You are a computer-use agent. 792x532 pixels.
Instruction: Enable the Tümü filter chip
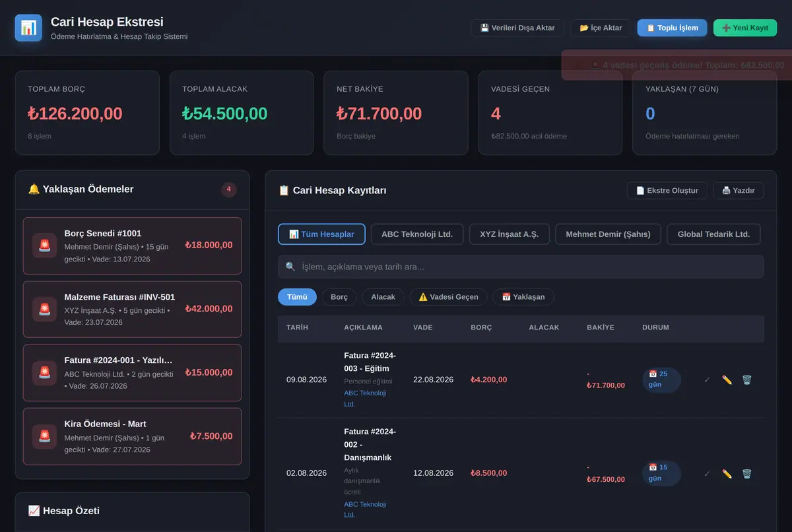[x=297, y=297]
